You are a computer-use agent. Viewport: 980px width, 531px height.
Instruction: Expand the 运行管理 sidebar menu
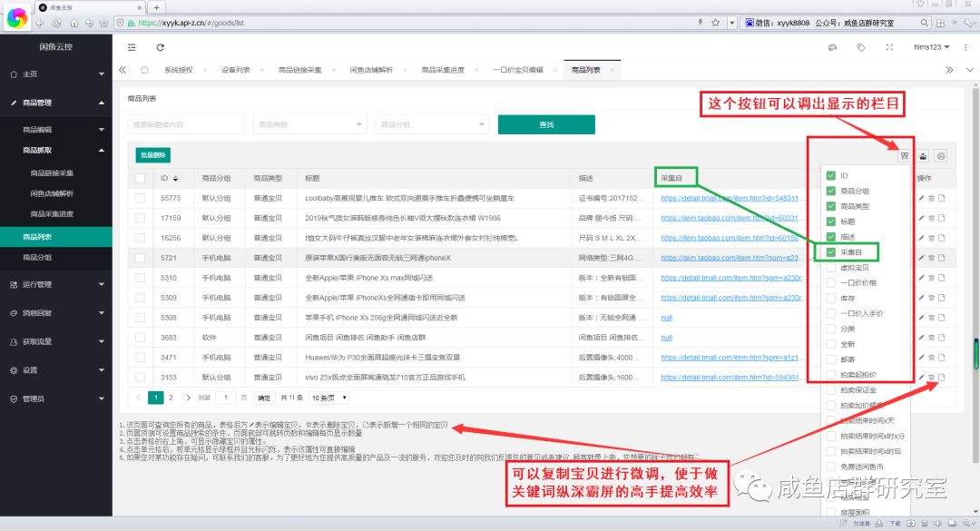coord(54,284)
